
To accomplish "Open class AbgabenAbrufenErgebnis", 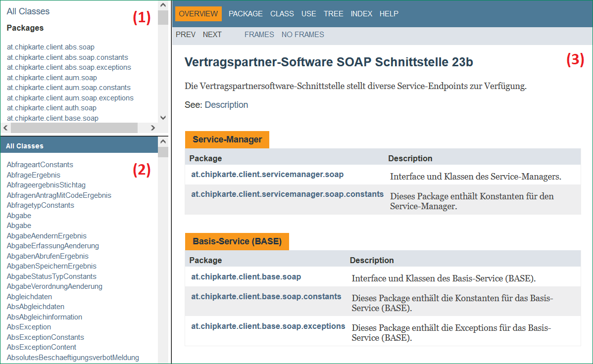I will pyautogui.click(x=48, y=256).
